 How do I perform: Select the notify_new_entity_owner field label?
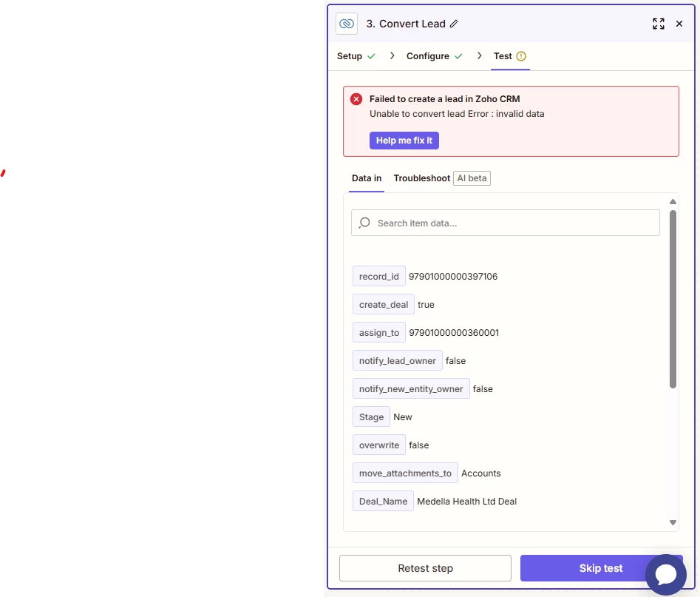pos(411,389)
